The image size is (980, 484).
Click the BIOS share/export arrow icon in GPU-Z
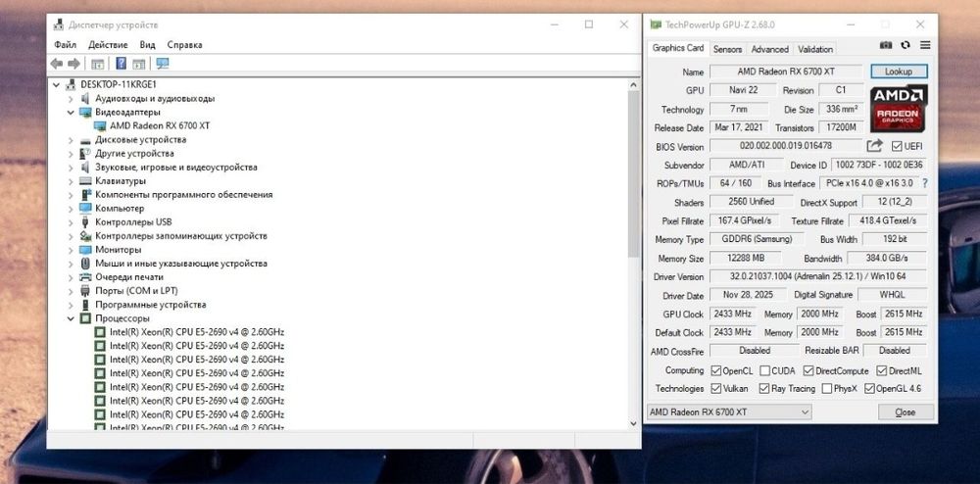(x=874, y=146)
